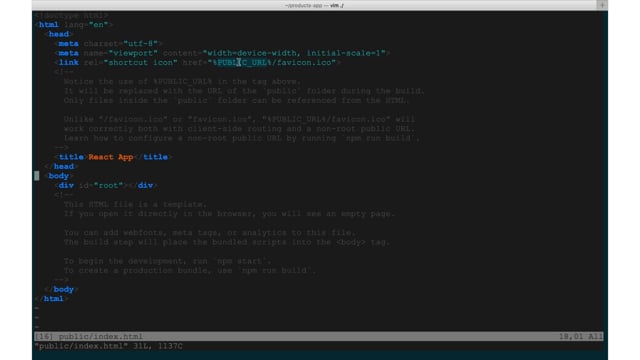640x360 pixels.
Task: Click the window title ending in 'vim ./'
Action: pos(314,5)
